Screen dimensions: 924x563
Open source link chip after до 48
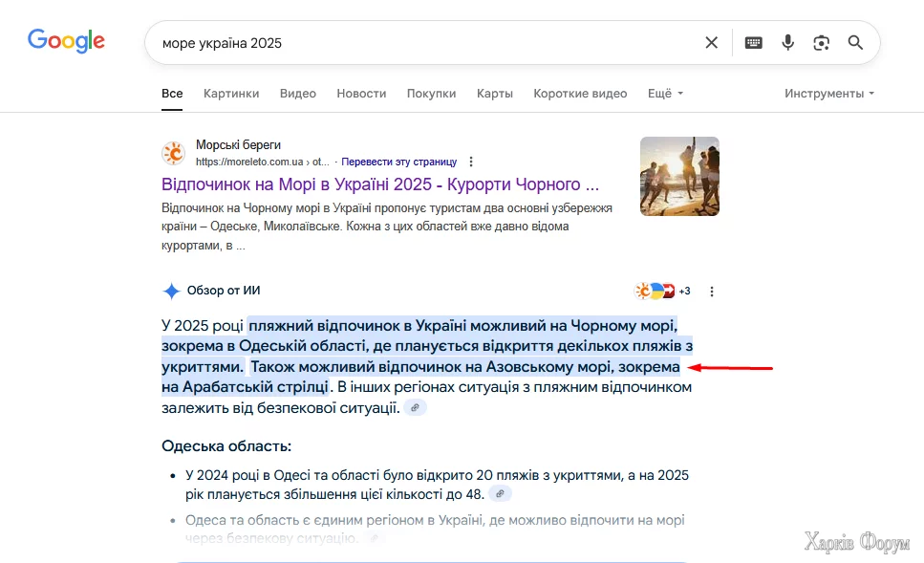[x=500, y=494]
